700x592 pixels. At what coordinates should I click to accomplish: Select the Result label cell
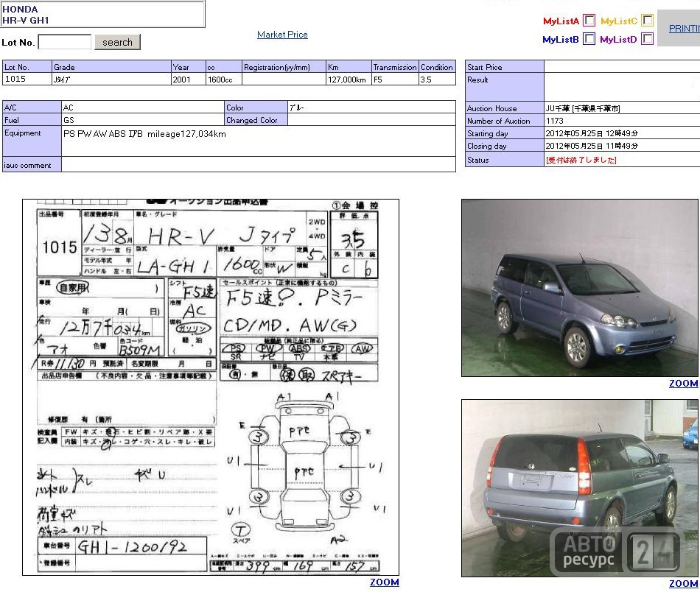[505, 87]
